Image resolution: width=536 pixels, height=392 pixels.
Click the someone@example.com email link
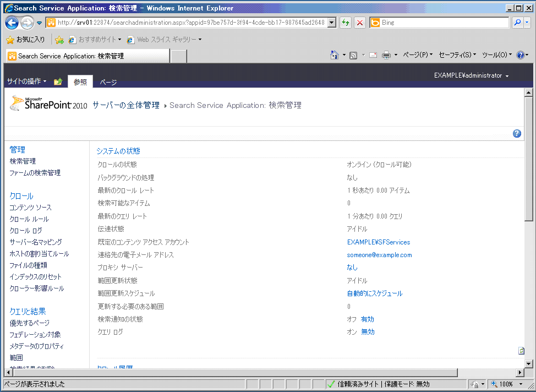[379, 255]
